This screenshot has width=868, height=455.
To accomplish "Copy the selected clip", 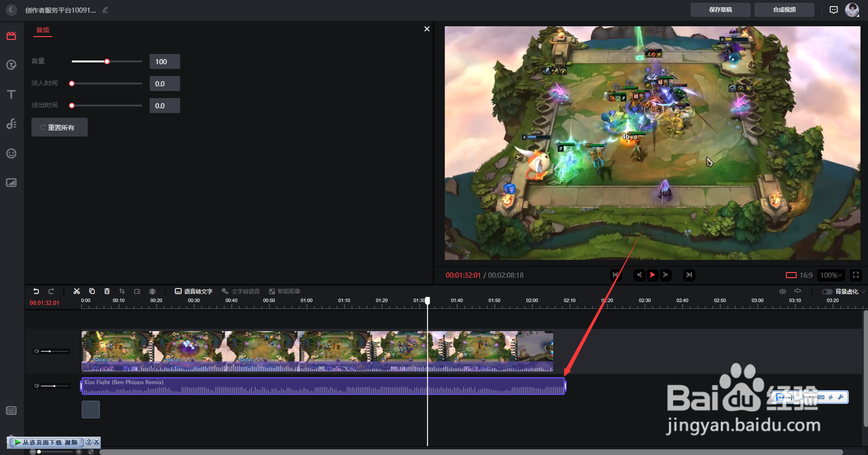I will click(92, 291).
